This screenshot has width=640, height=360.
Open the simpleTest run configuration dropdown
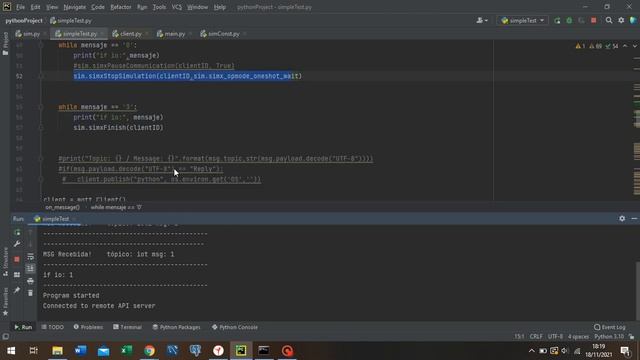coord(523,20)
